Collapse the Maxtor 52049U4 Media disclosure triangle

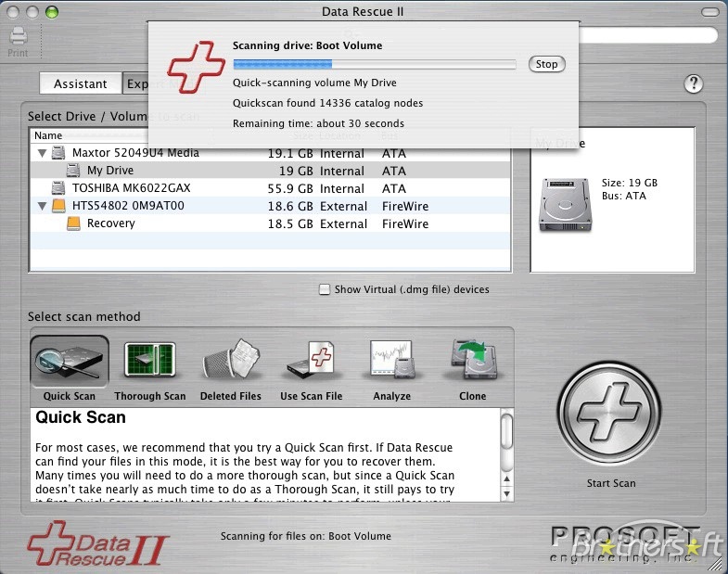[x=42, y=153]
